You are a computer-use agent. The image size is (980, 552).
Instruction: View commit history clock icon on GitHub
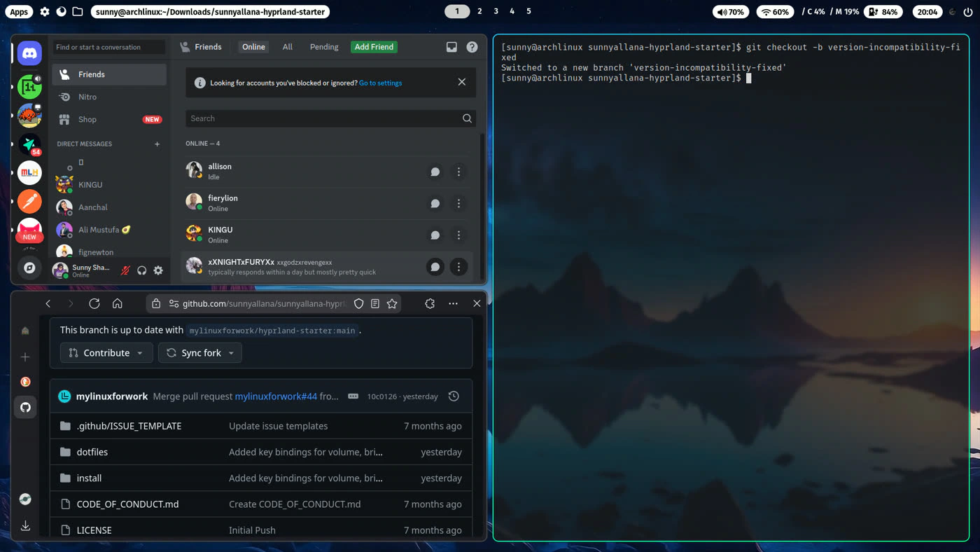454,396
